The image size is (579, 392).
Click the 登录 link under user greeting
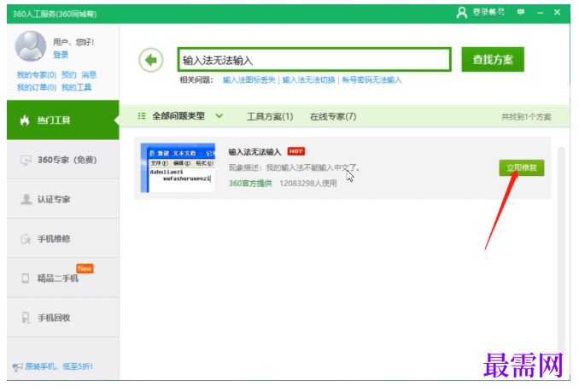pos(61,55)
